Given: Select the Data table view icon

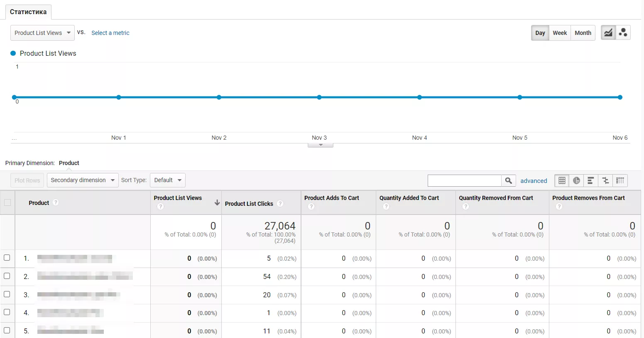Looking at the screenshot, I should coord(562,180).
